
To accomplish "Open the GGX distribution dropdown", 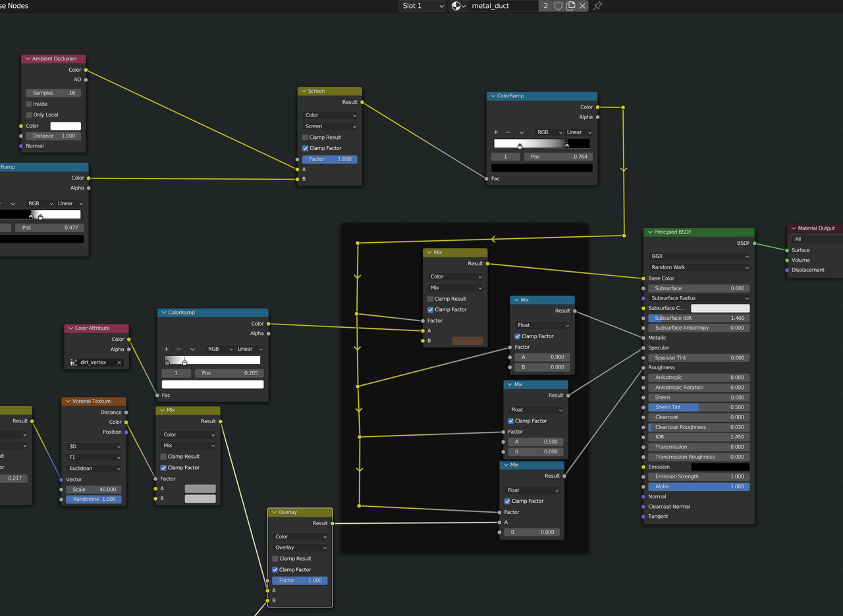I will point(699,257).
